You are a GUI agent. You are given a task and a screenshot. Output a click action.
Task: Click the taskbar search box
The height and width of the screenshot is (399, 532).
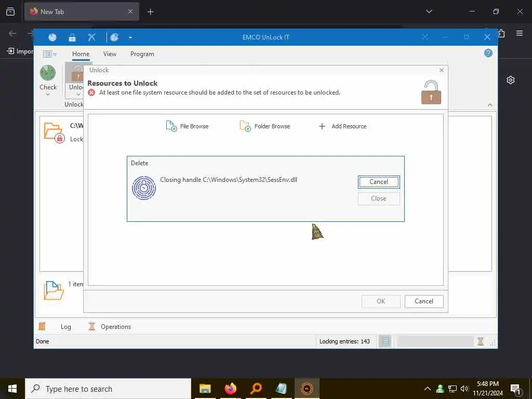pos(108,389)
